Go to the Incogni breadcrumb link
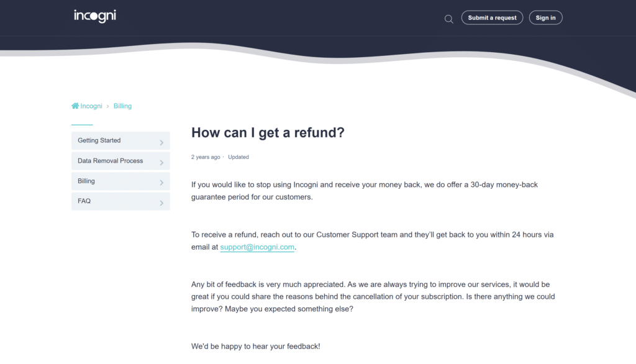 point(91,106)
